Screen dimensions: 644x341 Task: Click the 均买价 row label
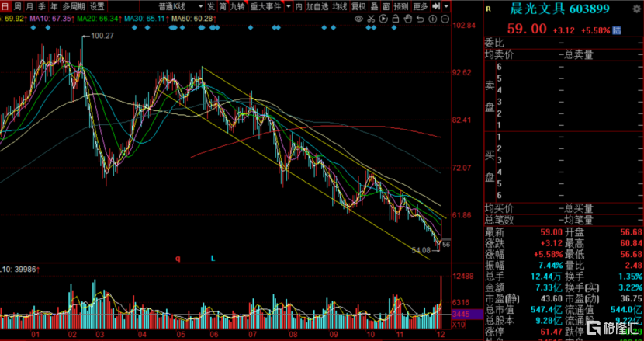499,208
